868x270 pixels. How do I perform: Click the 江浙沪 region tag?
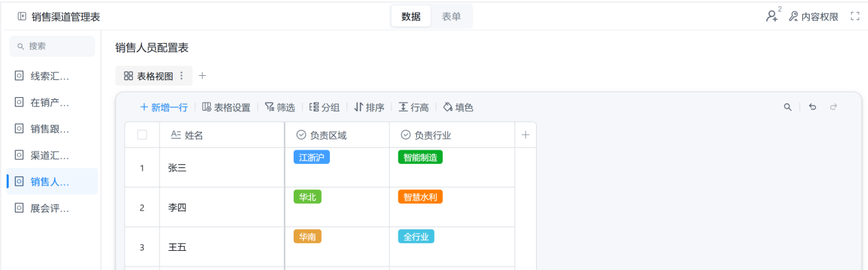311,157
